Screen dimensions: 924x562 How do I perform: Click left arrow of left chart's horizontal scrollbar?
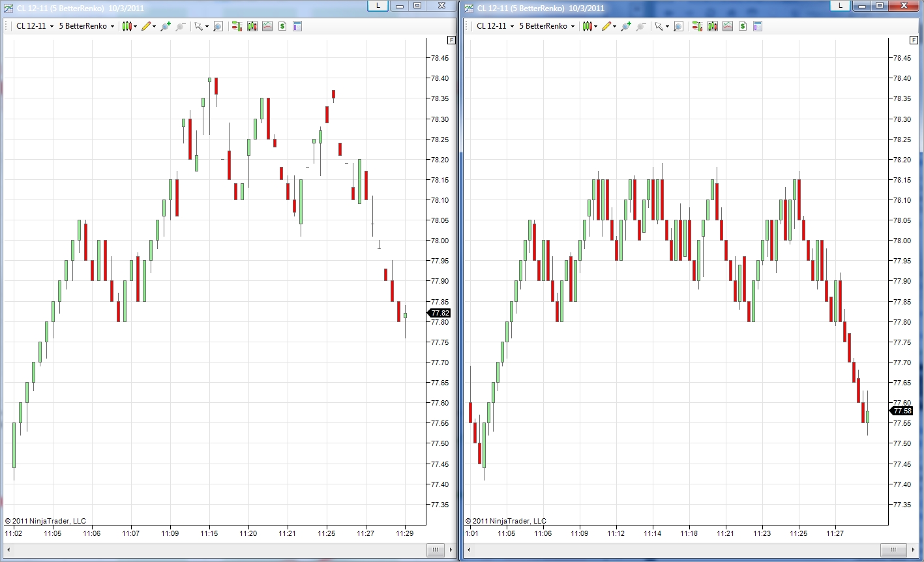pyautogui.click(x=7, y=550)
